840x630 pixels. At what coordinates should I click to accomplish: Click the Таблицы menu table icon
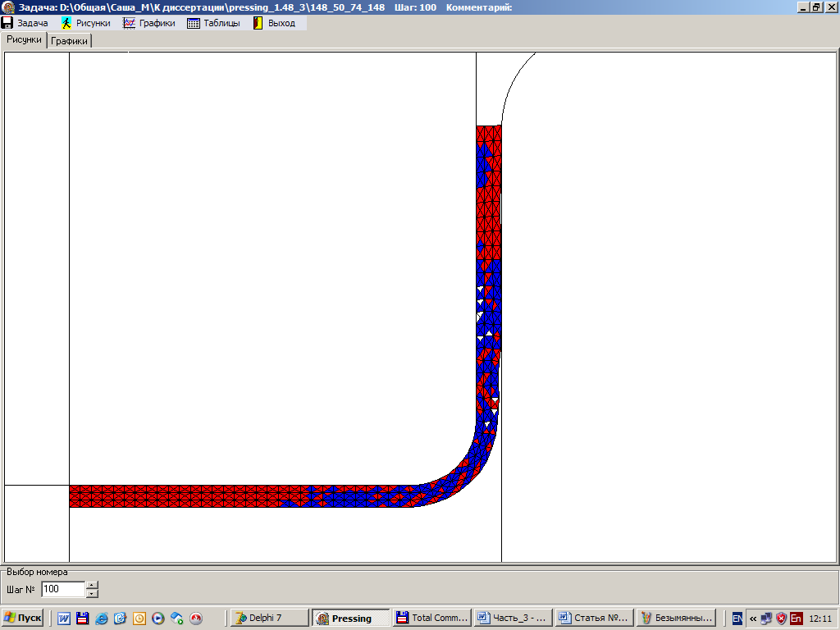[194, 23]
